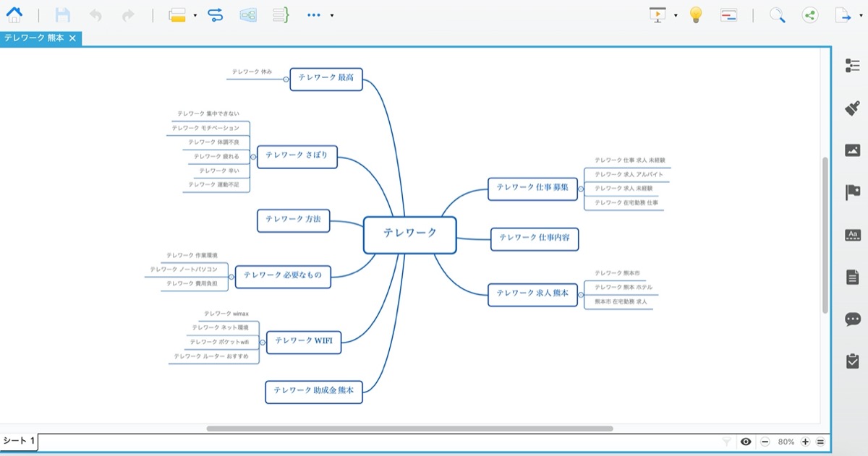
Task: Zoom in with the plus button
Action: click(x=806, y=442)
